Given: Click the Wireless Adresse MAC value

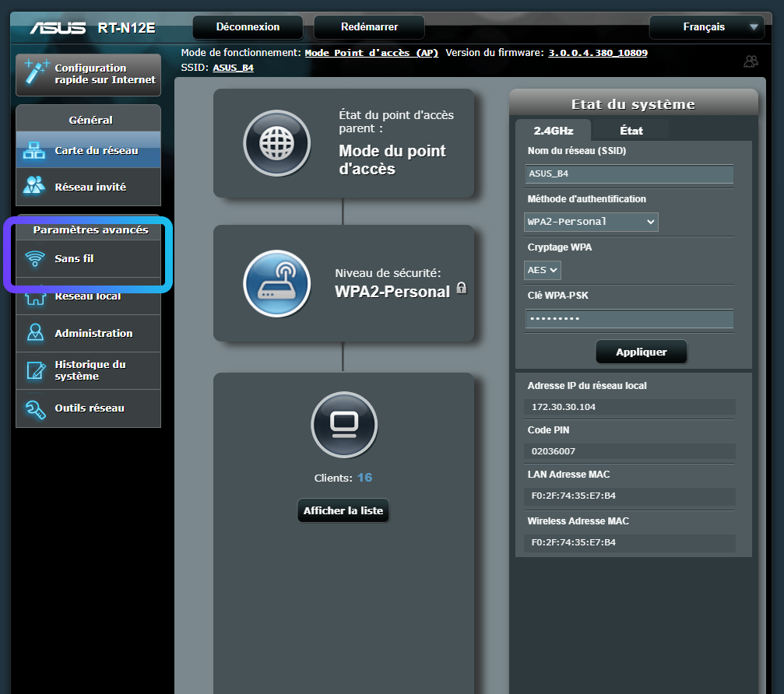Looking at the screenshot, I should pos(574,542).
